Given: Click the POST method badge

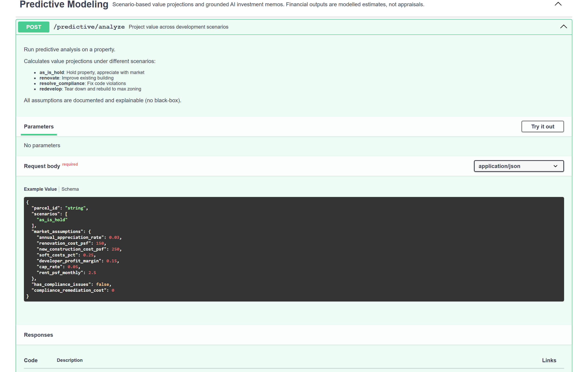Looking at the screenshot, I should 34,27.
